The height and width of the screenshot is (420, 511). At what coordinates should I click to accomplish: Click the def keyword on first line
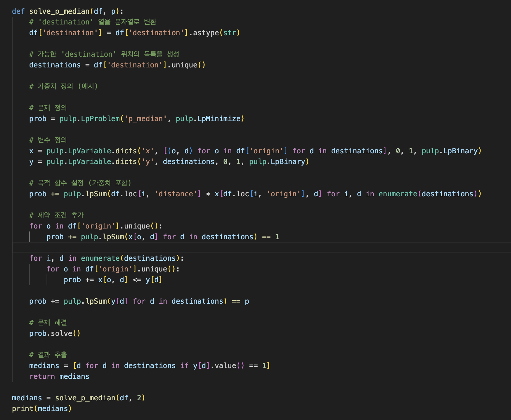click(18, 11)
